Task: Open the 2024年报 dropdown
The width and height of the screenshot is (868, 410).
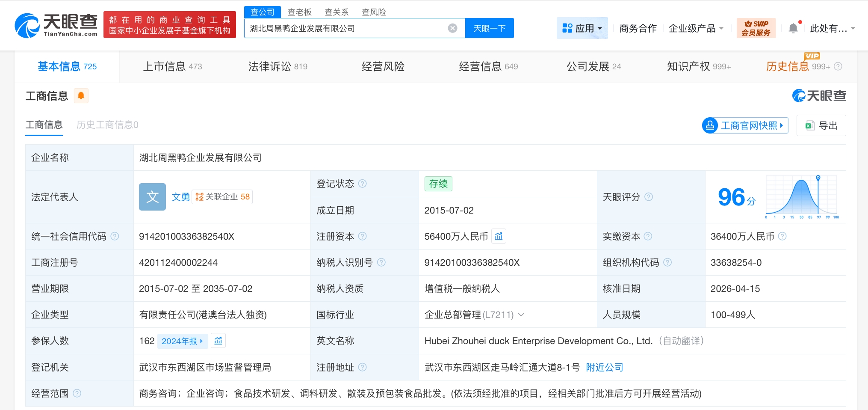Action: click(x=183, y=341)
